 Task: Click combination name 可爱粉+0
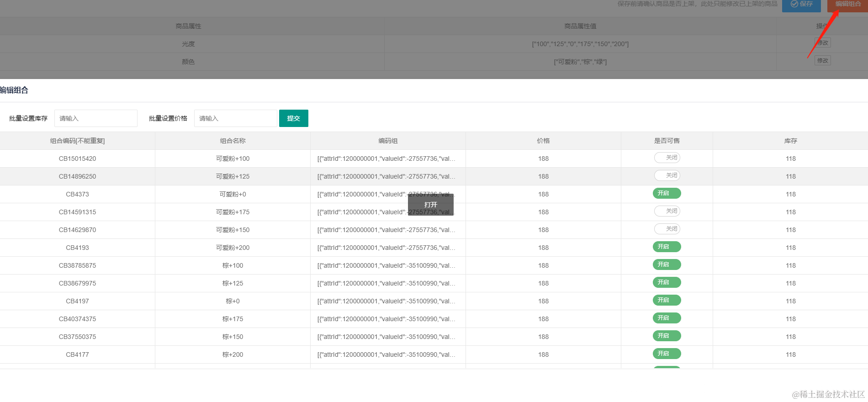233,194
